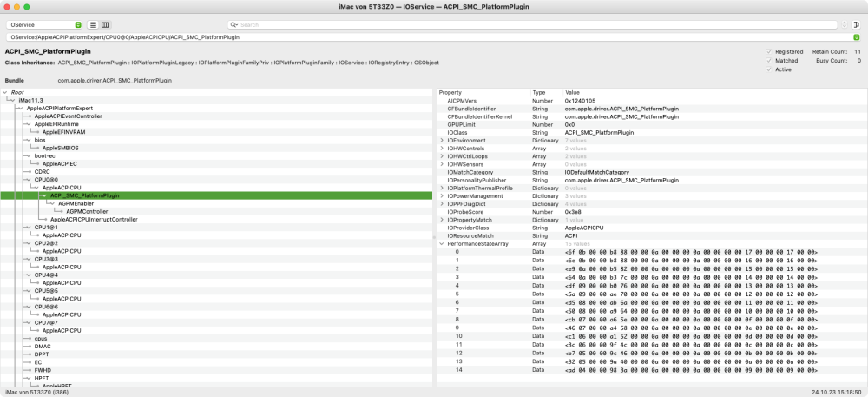Expand the IOHWCtrlLoops property

(442, 156)
